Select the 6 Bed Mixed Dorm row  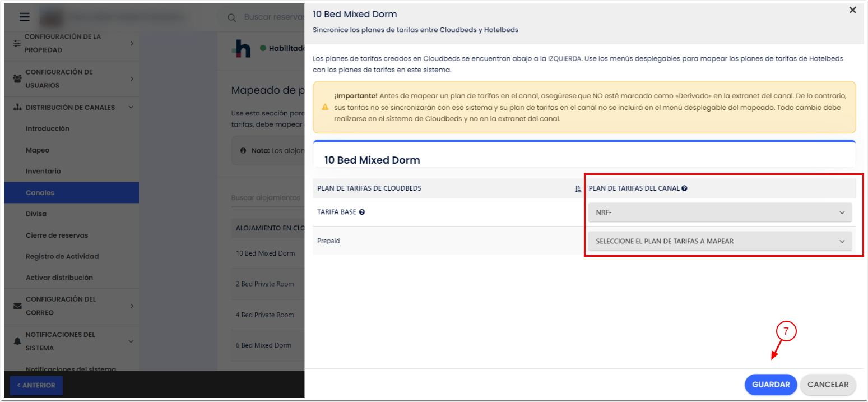pos(268,345)
